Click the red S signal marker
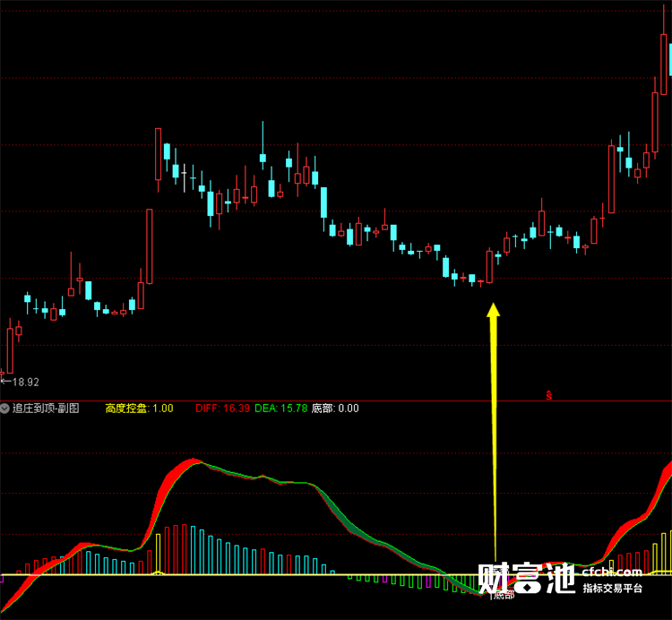Screen dimensions: 672x620 pos(549,395)
